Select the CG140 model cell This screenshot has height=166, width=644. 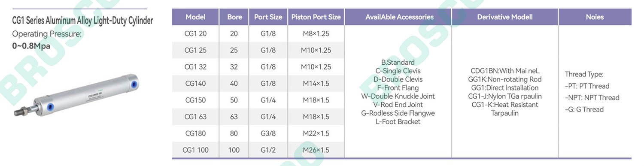(x=195, y=83)
